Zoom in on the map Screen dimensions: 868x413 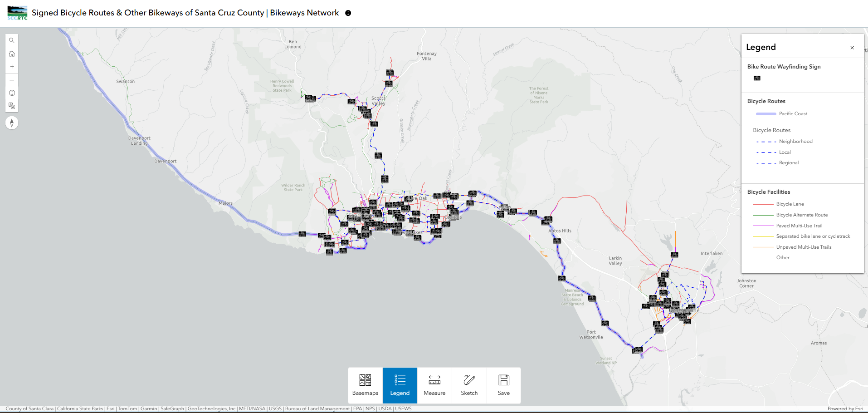pyautogui.click(x=12, y=67)
